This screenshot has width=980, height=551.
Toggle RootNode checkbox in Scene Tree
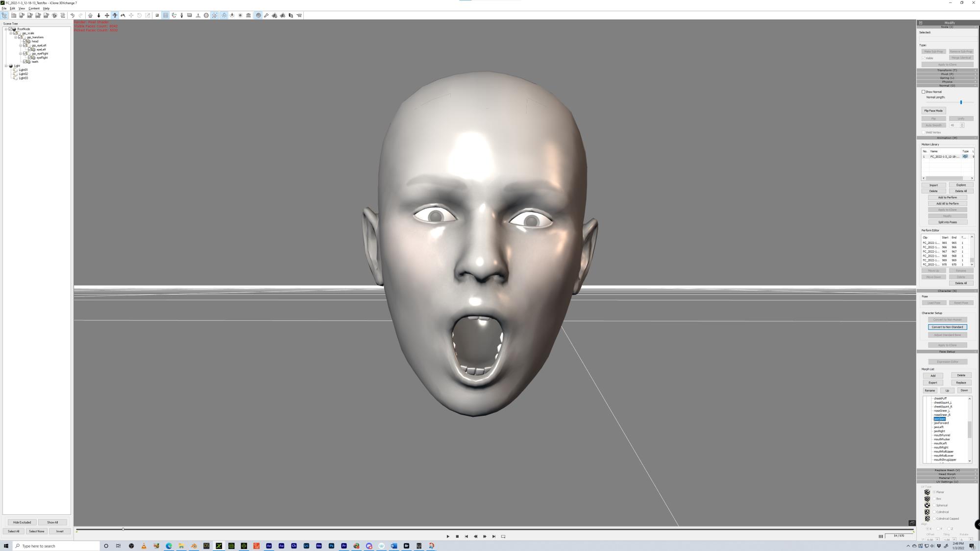coord(10,29)
